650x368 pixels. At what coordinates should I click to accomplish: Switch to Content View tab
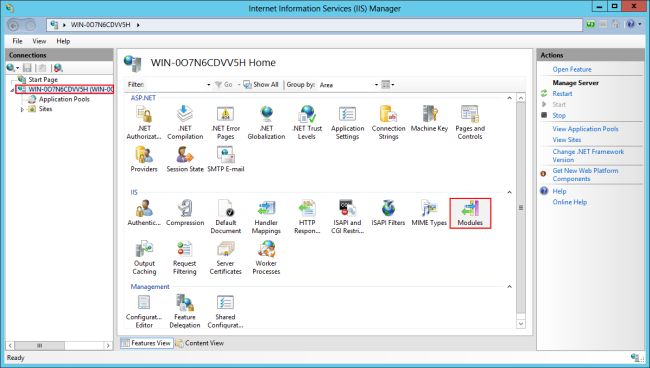click(x=200, y=343)
